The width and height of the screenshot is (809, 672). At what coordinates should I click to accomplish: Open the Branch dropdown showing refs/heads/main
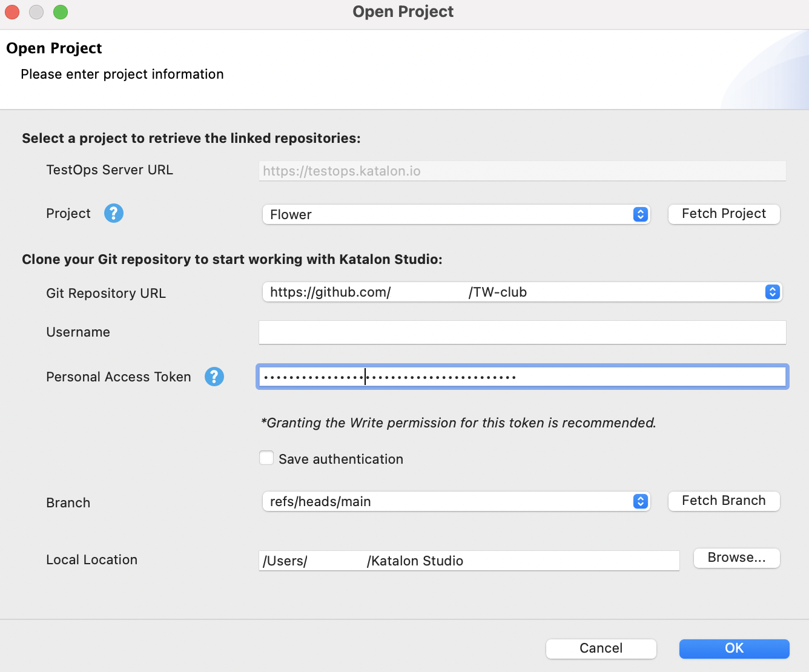[456, 501]
